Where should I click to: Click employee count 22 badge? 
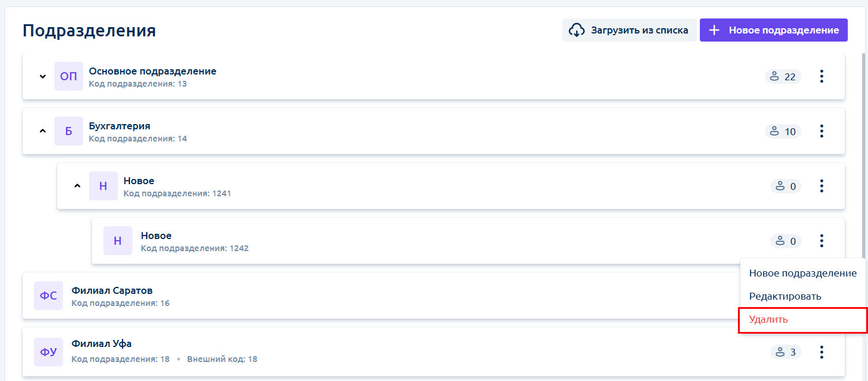click(783, 77)
